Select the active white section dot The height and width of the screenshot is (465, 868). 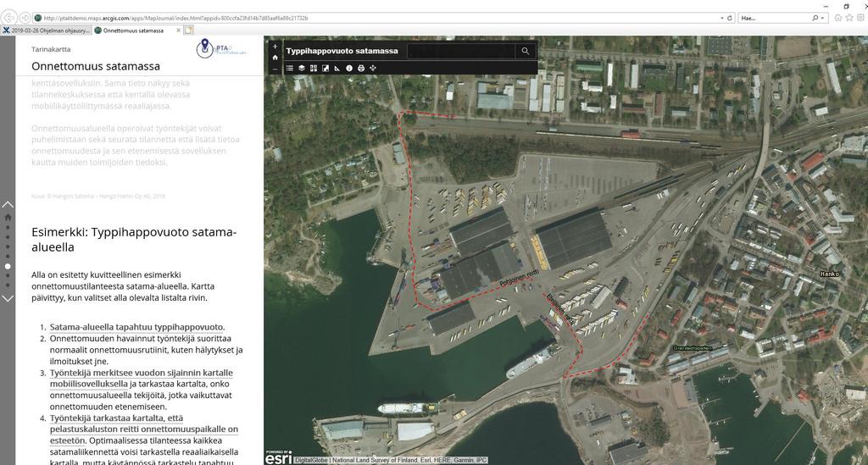coord(8,267)
